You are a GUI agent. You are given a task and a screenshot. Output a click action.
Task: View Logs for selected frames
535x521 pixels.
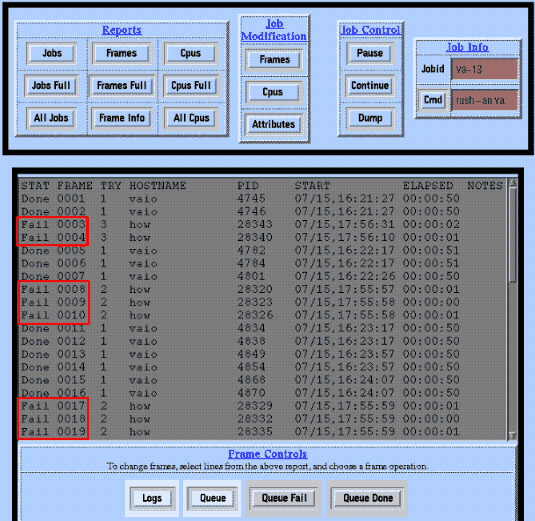pyautogui.click(x=152, y=498)
